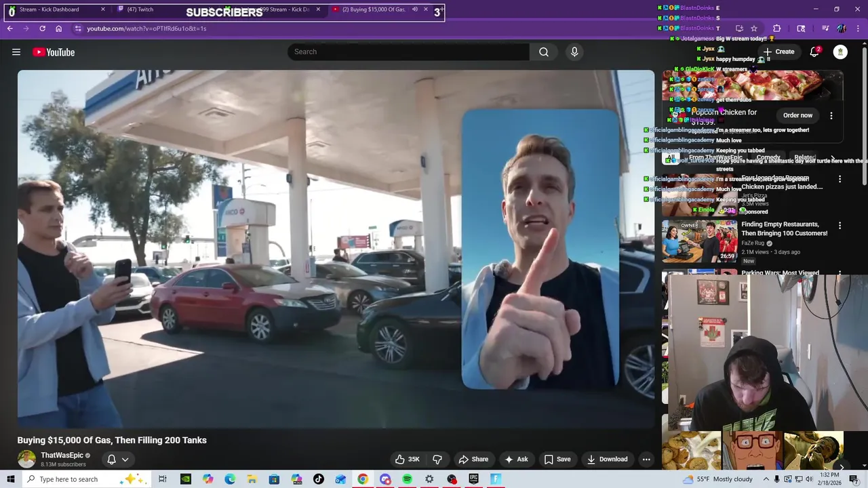
Task: Reload the current page
Action: tap(42, 28)
